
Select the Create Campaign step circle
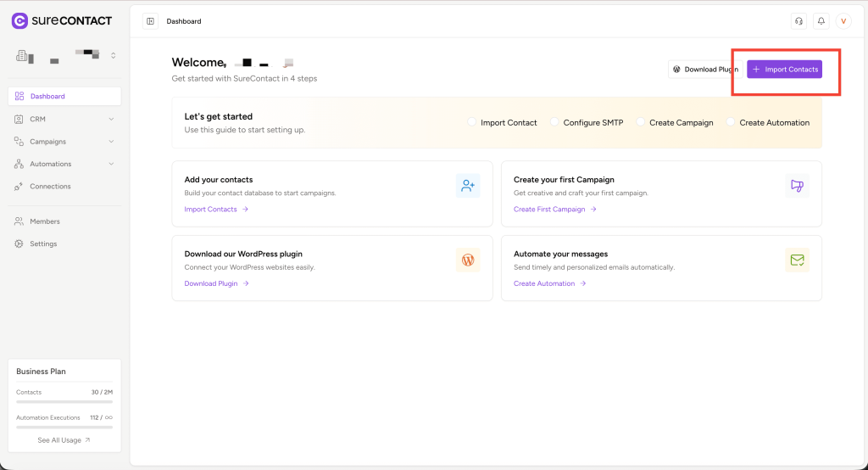pyautogui.click(x=641, y=122)
